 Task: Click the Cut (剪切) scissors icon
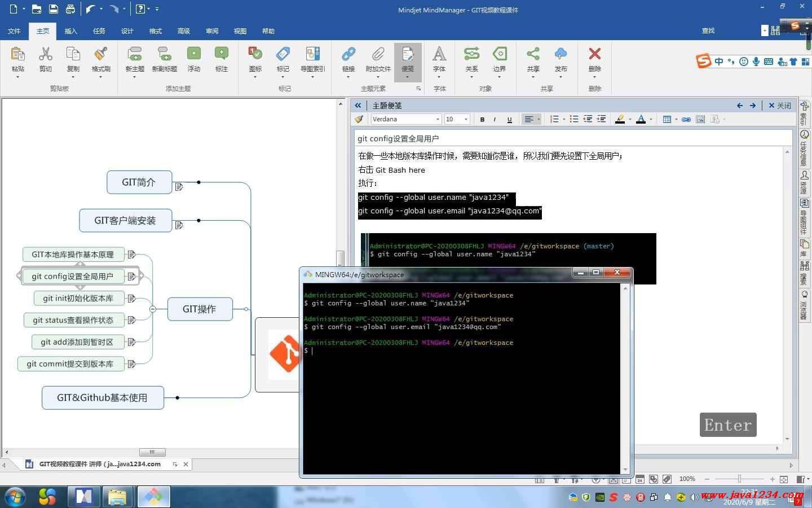[45, 54]
